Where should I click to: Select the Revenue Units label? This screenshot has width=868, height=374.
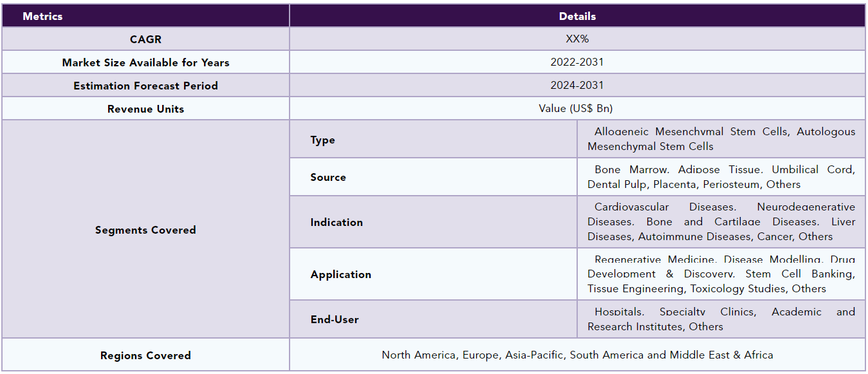tap(145, 109)
